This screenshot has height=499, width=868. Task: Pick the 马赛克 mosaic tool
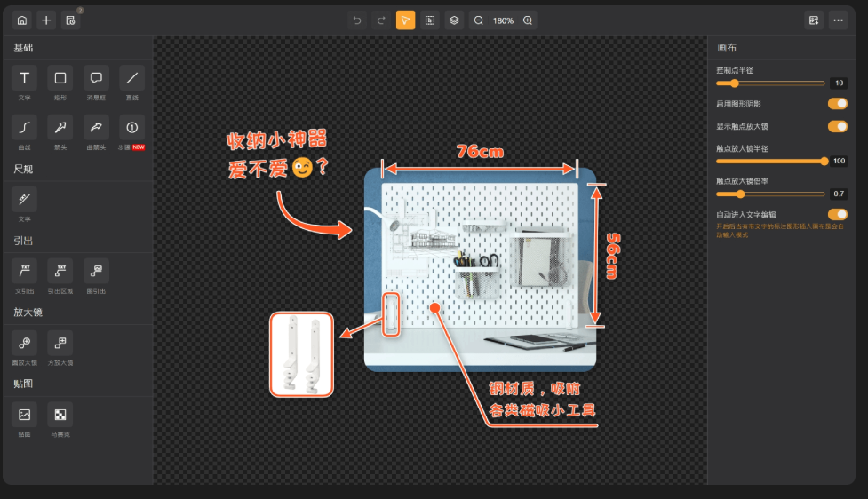pyautogui.click(x=60, y=415)
